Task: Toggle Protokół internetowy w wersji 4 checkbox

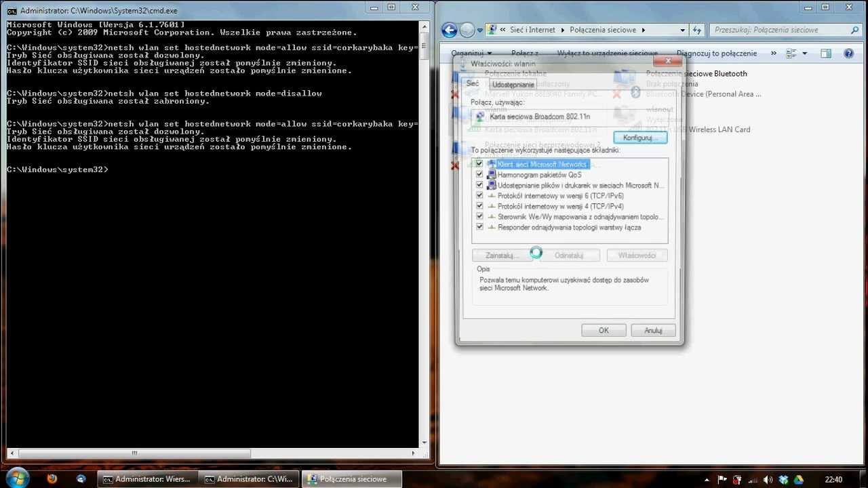Action: pyautogui.click(x=479, y=206)
